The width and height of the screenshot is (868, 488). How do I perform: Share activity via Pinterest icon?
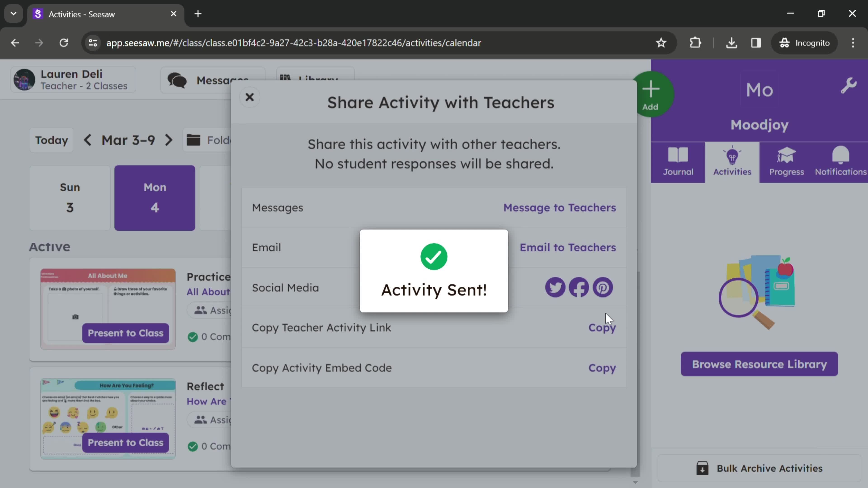click(603, 288)
